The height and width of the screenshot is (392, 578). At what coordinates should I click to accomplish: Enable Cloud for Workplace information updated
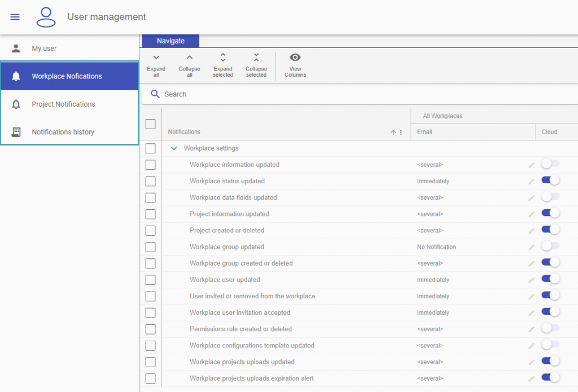pyautogui.click(x=550, y=164)
